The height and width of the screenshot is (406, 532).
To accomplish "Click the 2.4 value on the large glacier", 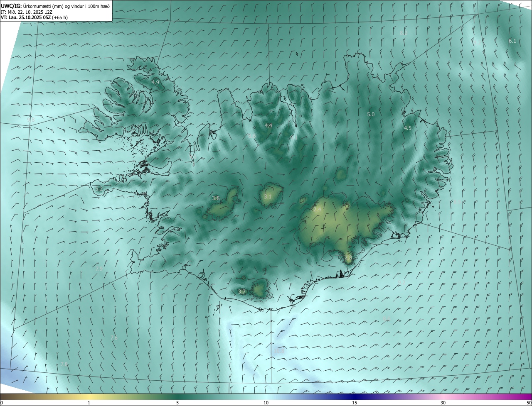I will coord(317,210).
